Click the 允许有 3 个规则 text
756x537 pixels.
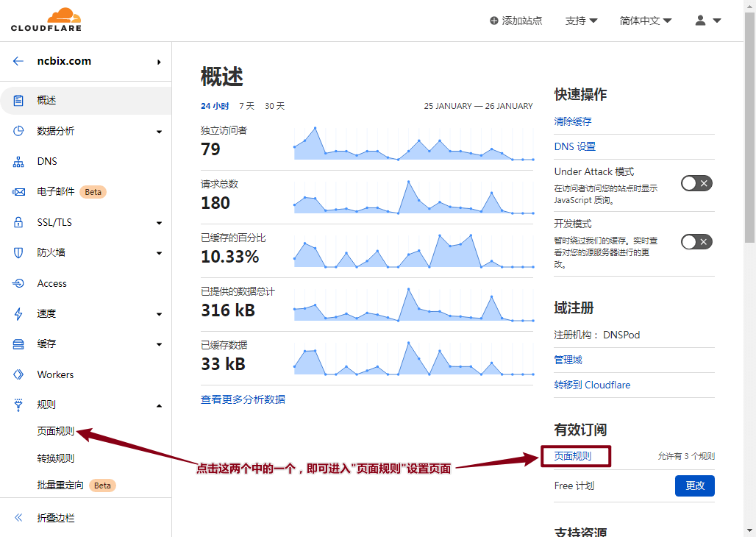point(686,456)
